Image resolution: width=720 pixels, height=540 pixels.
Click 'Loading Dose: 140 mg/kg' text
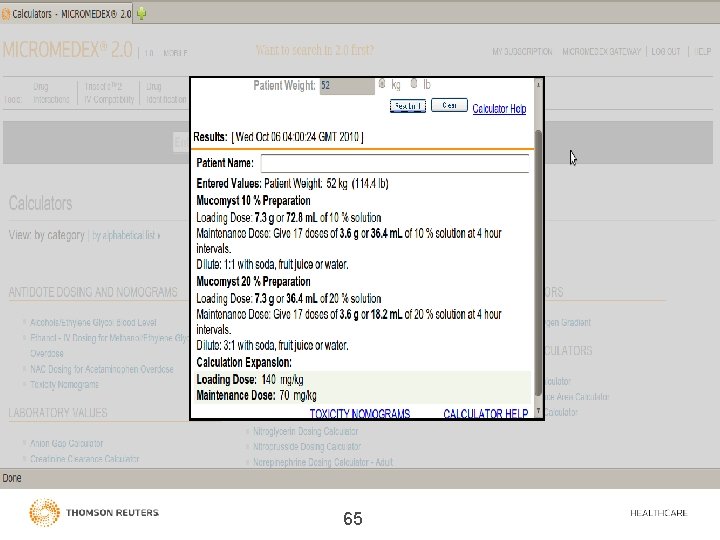coord(250,380)
